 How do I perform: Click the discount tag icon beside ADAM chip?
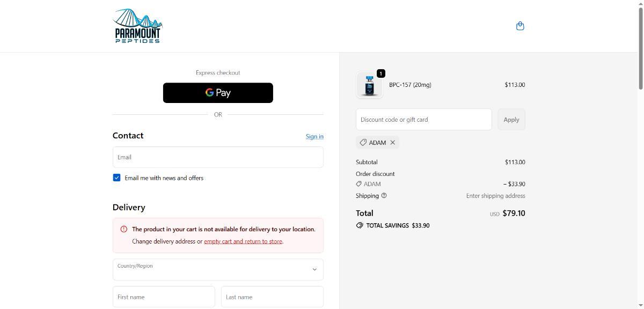pos(363,143)
